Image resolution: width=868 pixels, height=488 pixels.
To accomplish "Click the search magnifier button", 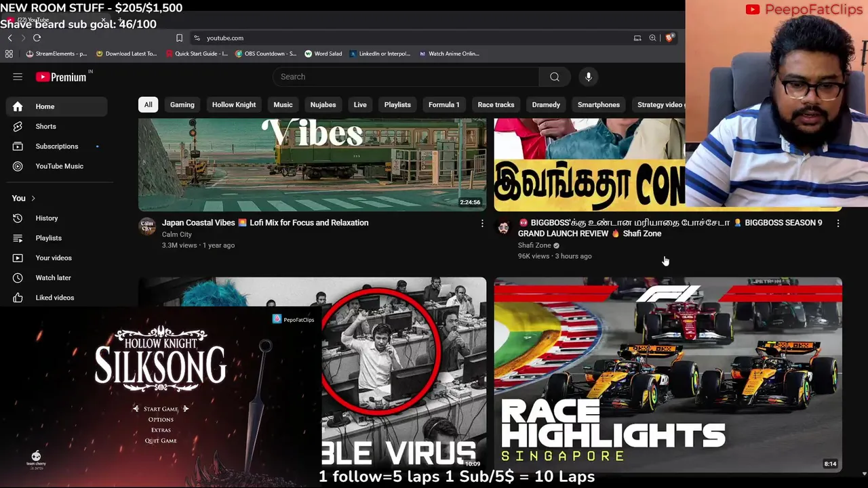I will (555, 77).
